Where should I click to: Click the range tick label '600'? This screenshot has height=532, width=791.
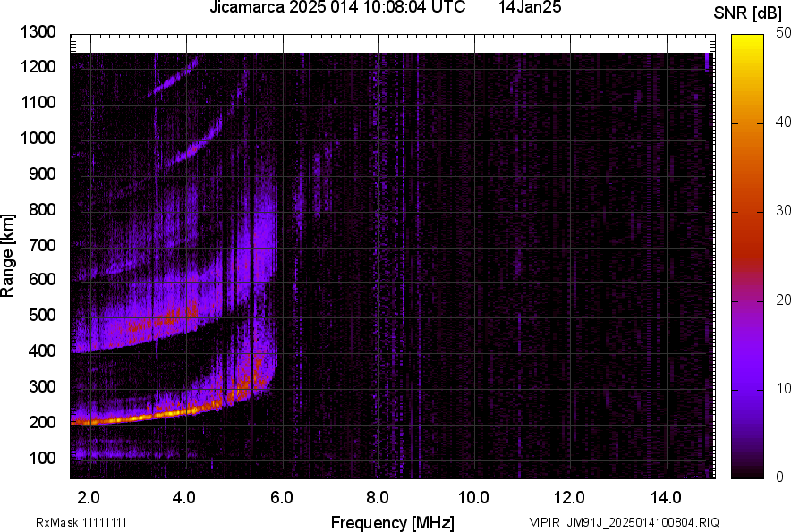click(x=42, y=279)
